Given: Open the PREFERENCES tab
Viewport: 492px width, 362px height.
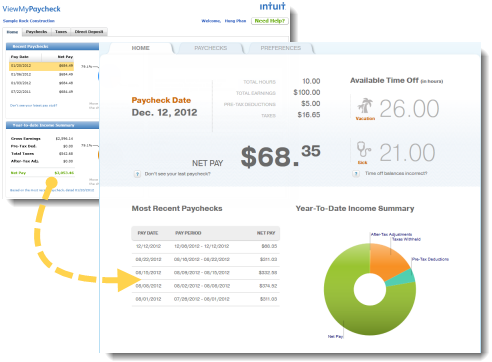Looking at the screenshot, I should click(281, 48).
